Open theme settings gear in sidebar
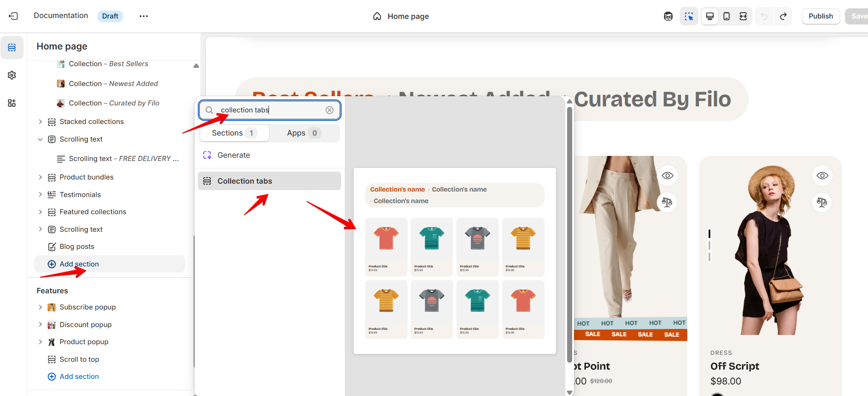The height and width of the screenshot is (396, 868). point(12,75)
